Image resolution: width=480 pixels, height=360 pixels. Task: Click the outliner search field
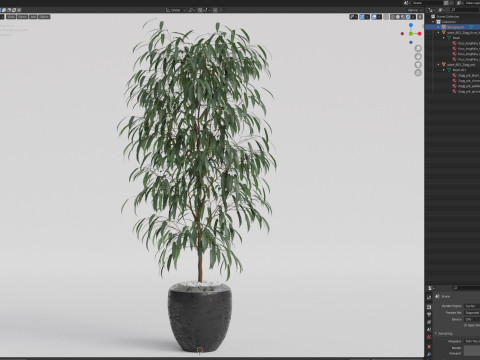pyautogui.click(x=465, y=10)
